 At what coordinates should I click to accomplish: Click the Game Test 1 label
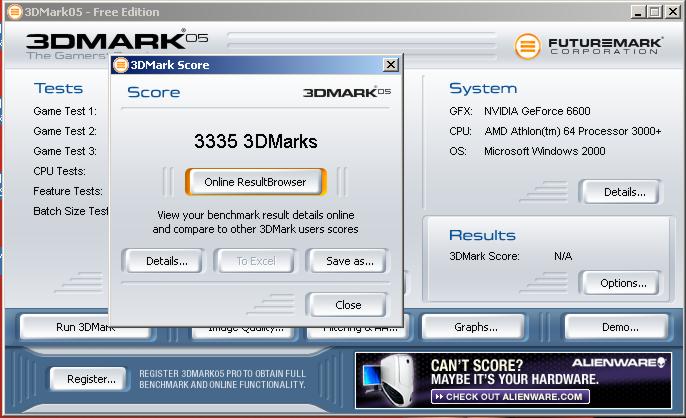(65, 111)
